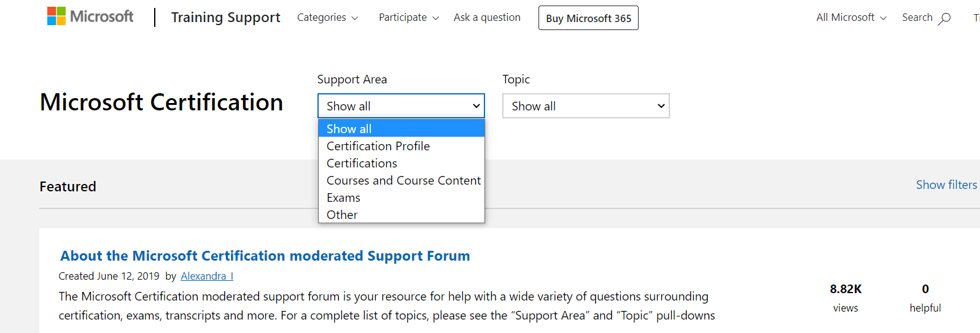Select Other from Support Area list

[402, 215]
